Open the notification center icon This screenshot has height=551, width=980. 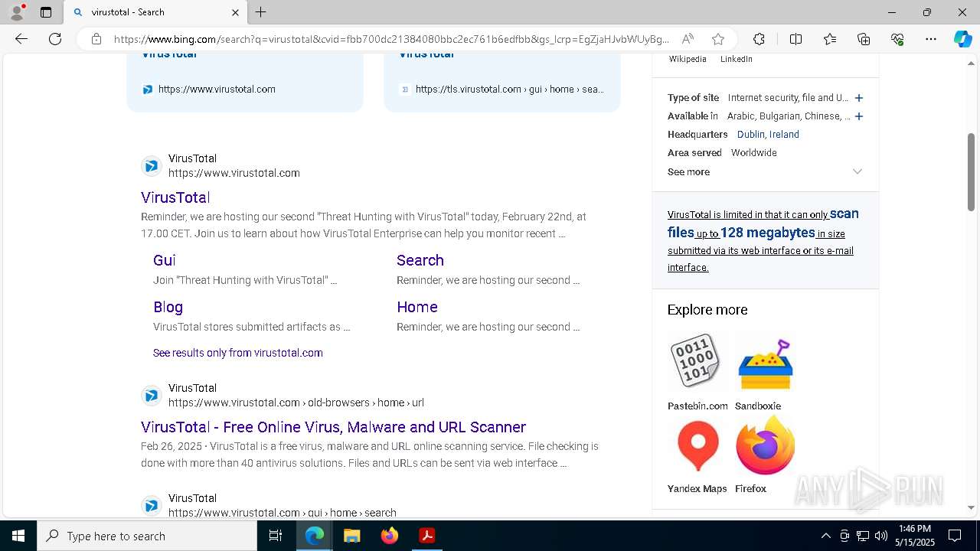point(955,536)
